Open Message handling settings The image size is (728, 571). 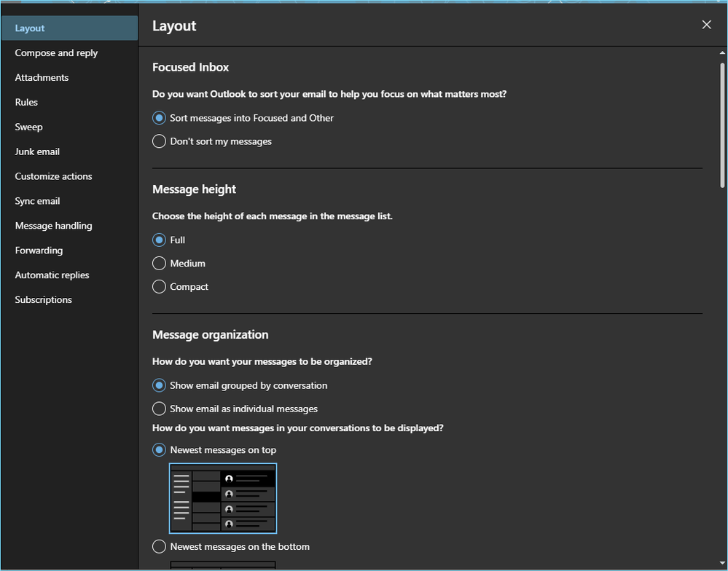[69, 226]
